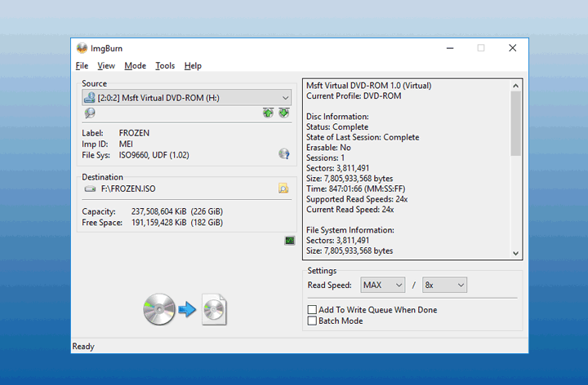Screen dimensions: 588x385
Task: Click the disc info scrollbar up arrow
Action: point(515,85)
